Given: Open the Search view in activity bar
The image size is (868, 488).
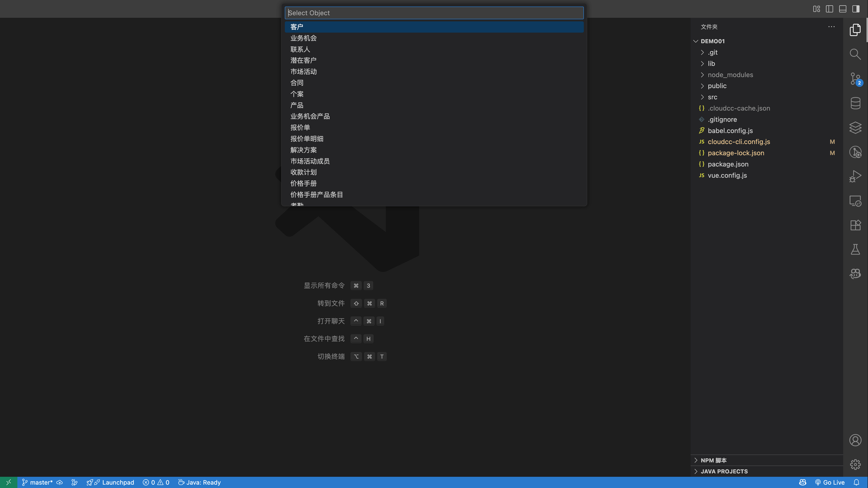Looking at the screenshot, I should click(855, 54).
